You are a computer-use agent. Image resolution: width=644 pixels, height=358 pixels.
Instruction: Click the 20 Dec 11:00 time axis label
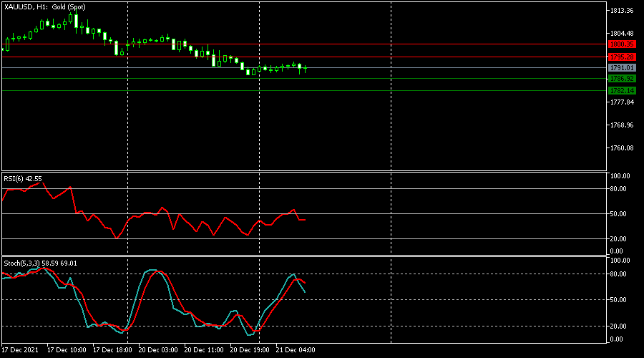coord(204,350)
